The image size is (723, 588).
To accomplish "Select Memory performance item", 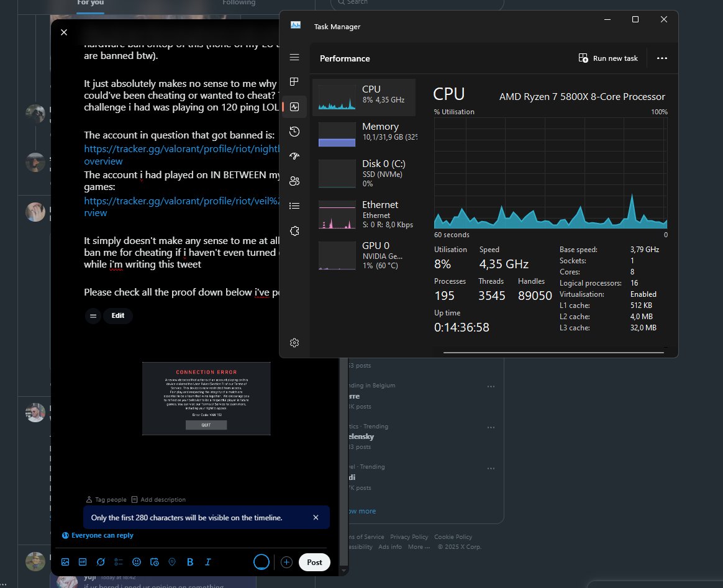I will (364, 134).
